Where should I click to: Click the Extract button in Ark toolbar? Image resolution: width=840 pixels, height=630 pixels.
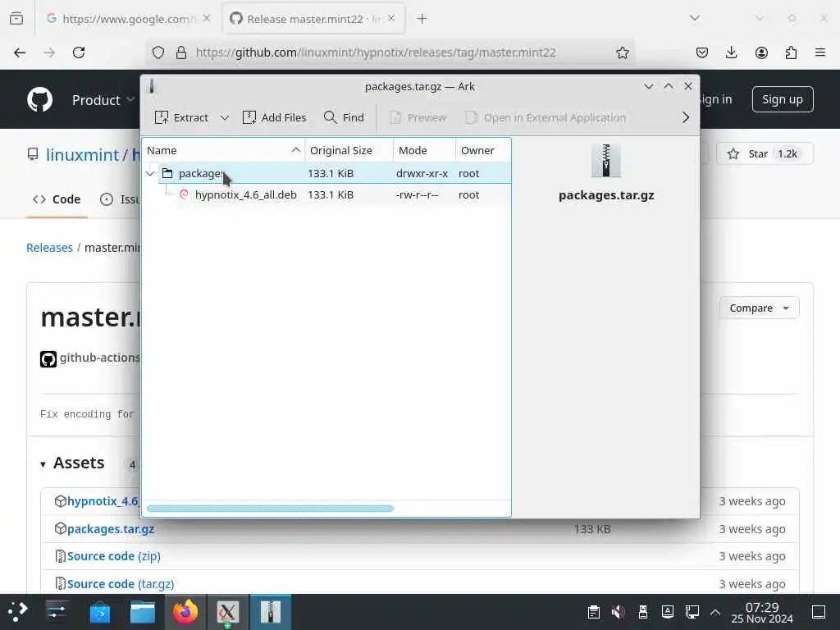pos(181,117)
